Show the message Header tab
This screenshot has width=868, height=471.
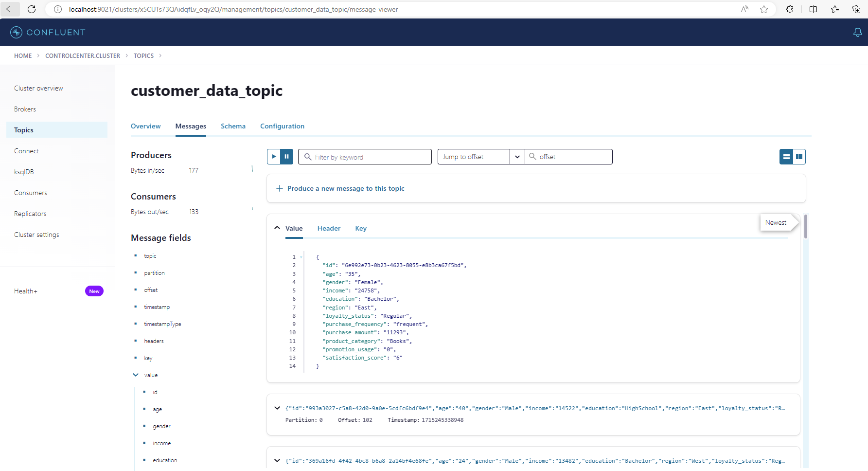click(x=329, y=228)
